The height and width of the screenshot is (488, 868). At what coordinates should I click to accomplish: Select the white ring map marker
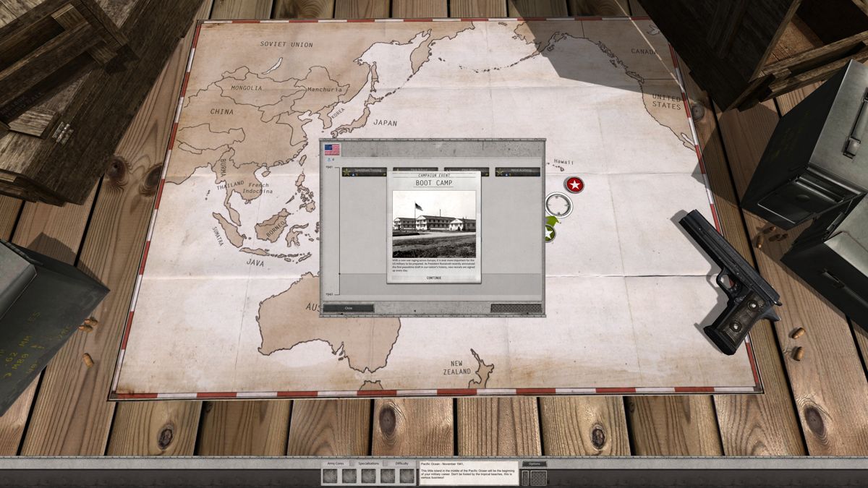558,205
